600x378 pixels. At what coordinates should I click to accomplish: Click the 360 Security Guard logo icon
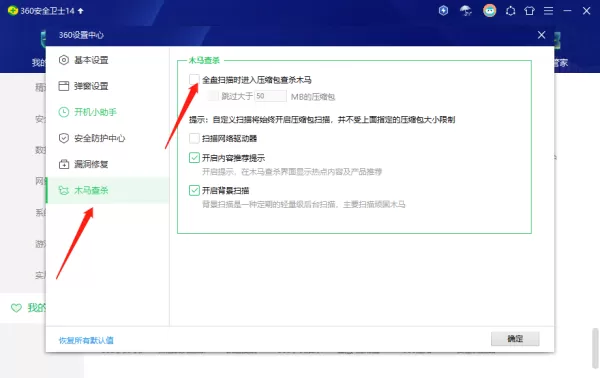click(13, 11)
